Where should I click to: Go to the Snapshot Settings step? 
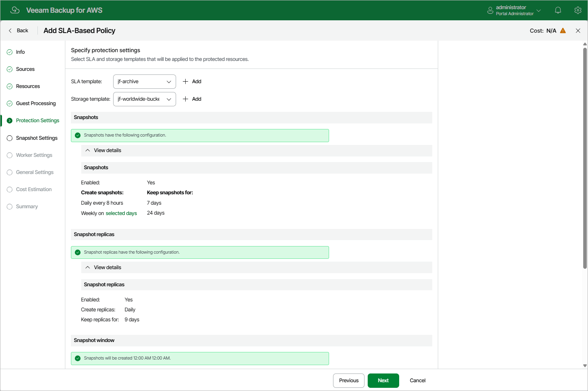[x=37, y=138]
